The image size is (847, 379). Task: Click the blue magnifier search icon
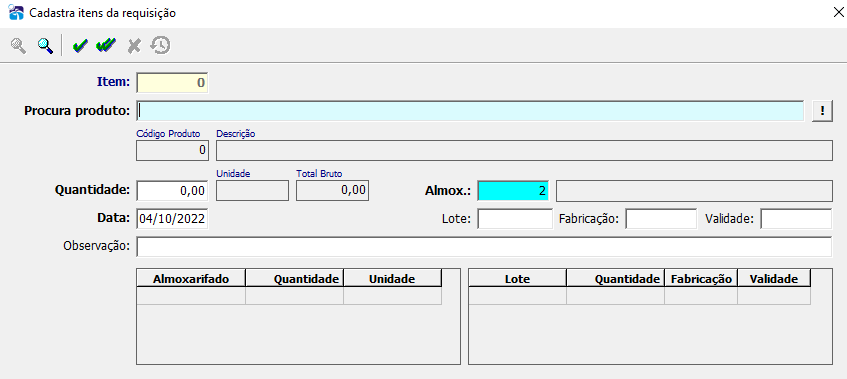pos(45,45)
